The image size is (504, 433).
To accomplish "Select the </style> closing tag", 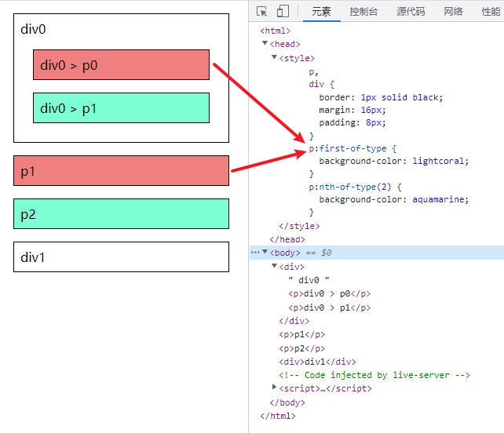I will [x=299, y=226].
